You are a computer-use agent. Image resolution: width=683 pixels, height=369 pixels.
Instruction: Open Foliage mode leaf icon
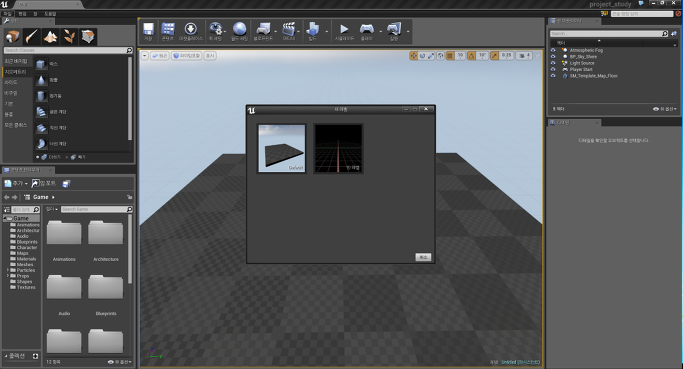pyautogui.click(x=69, y=37)
